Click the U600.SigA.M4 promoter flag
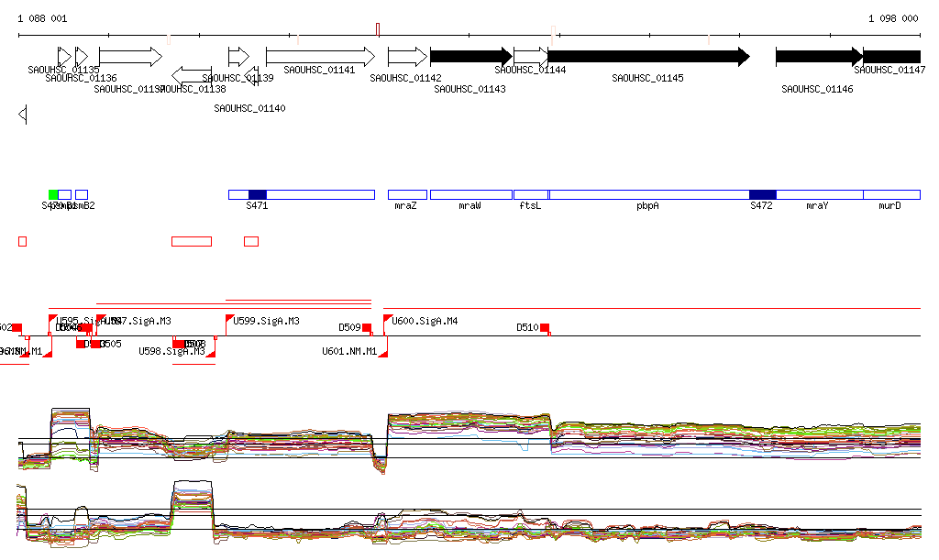Image resolution: width=939 pixels, height=560 pixels. coord(388,320)
